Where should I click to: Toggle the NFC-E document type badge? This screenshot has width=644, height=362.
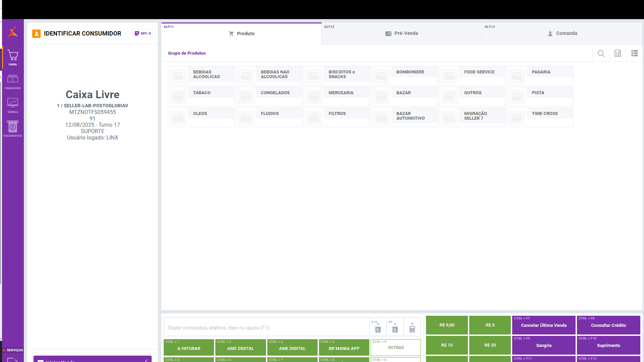point(143,34)
